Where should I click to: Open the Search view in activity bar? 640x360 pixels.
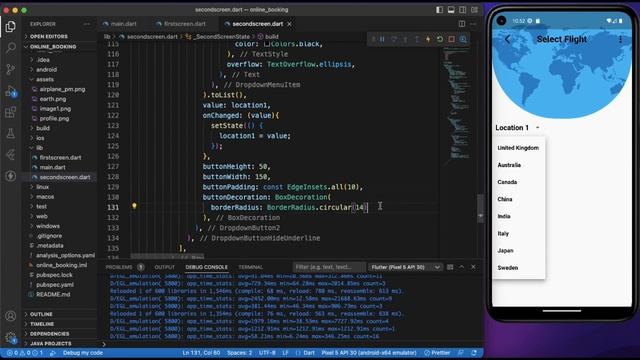click(x=11, y=48)
